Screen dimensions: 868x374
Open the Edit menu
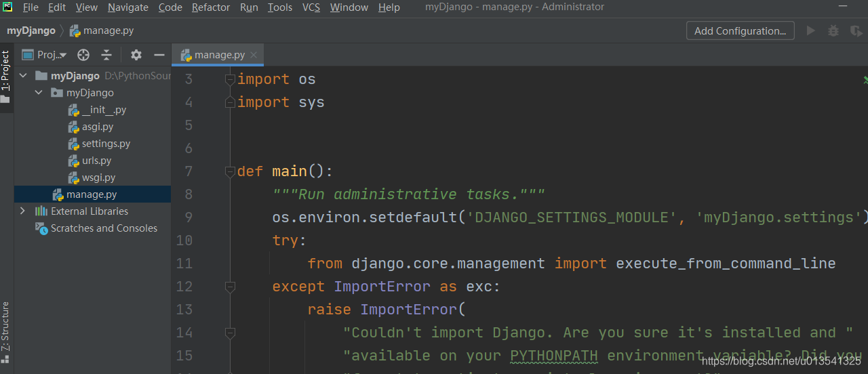57,7
